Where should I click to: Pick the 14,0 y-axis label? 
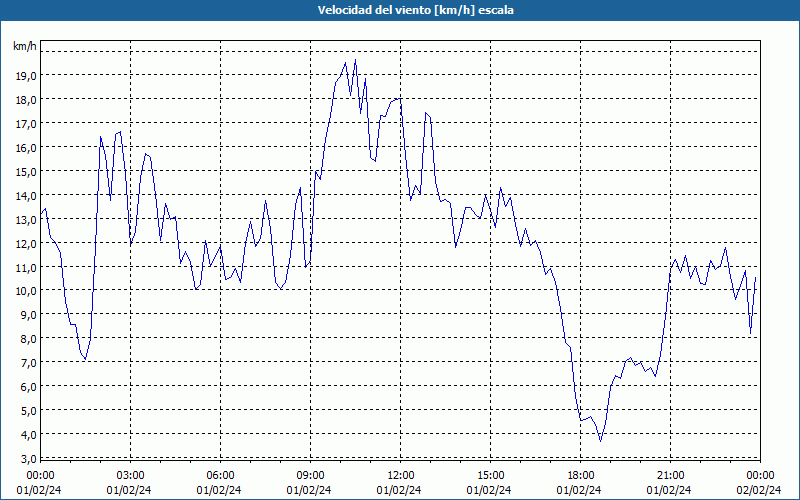tap(26, 196)
